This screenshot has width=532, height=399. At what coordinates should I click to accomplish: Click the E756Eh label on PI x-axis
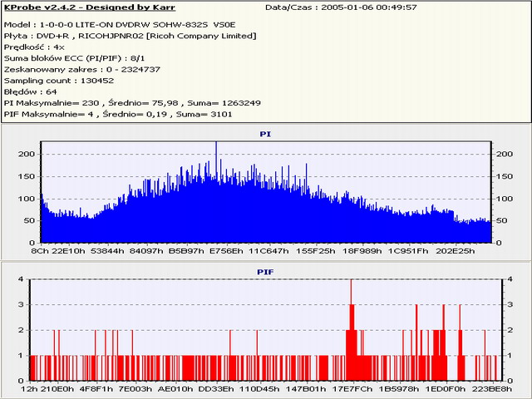point(226,251)
